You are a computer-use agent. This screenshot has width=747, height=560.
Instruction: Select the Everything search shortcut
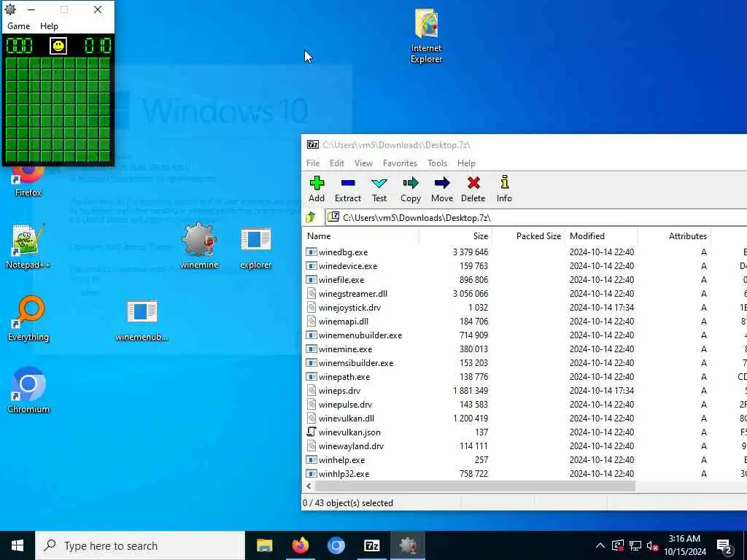tap(28, 318)
